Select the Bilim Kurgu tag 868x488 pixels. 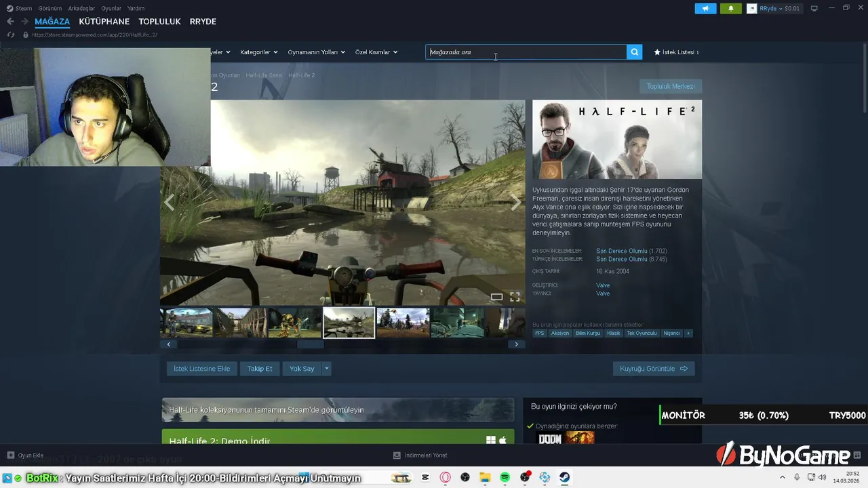click(588, 333)
